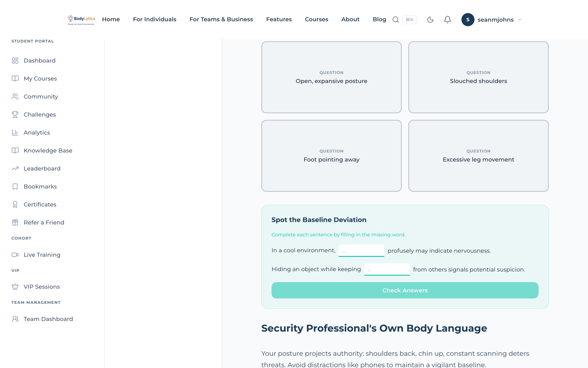Focus blank before 'profusely may indicate'

click(361, 250)
